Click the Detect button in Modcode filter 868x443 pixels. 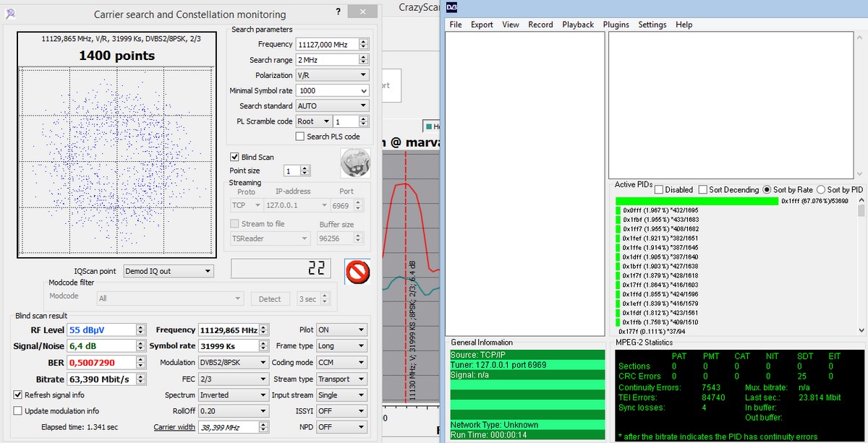coord(270,298)
